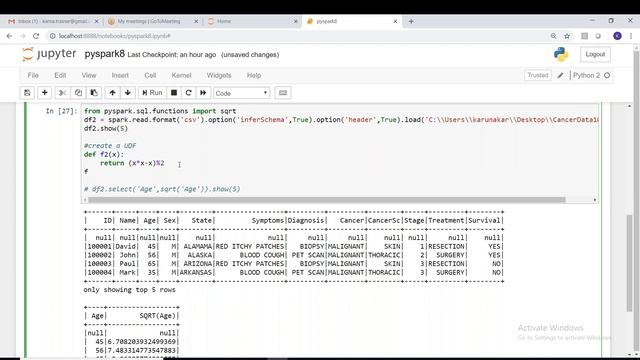Viewport: 640px width, 360px height.
Task: Open the View menu
Action: (x=89, y=76)
